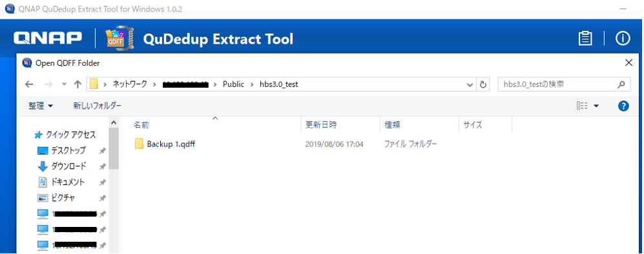
Task: Open ダウンロード in navigation pane
Action: (68, 166)
